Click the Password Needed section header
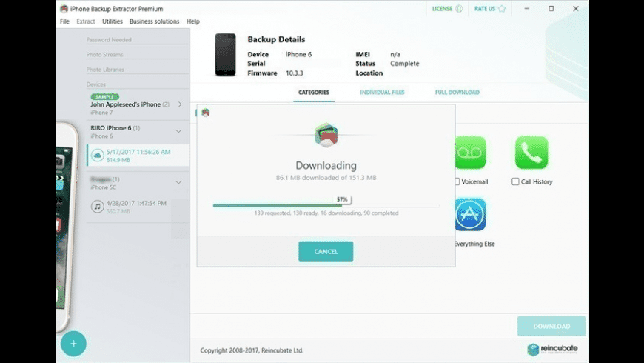Screen dimensions: 644x363 pyautogui.click(x=109, y=40)
